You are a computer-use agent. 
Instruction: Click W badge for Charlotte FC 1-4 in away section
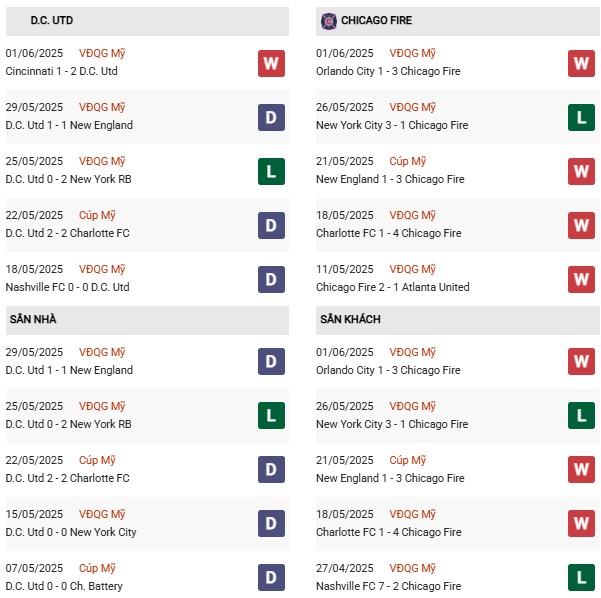coord(582,524)
